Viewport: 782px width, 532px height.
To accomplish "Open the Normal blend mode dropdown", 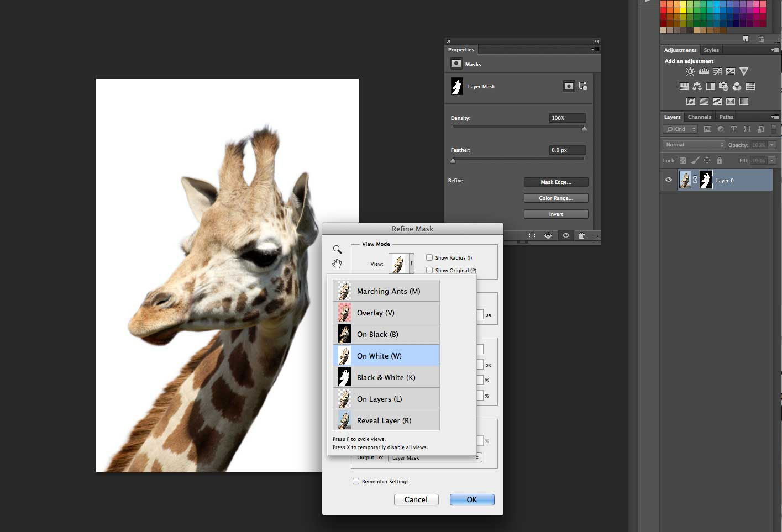I will pos(694,145).
